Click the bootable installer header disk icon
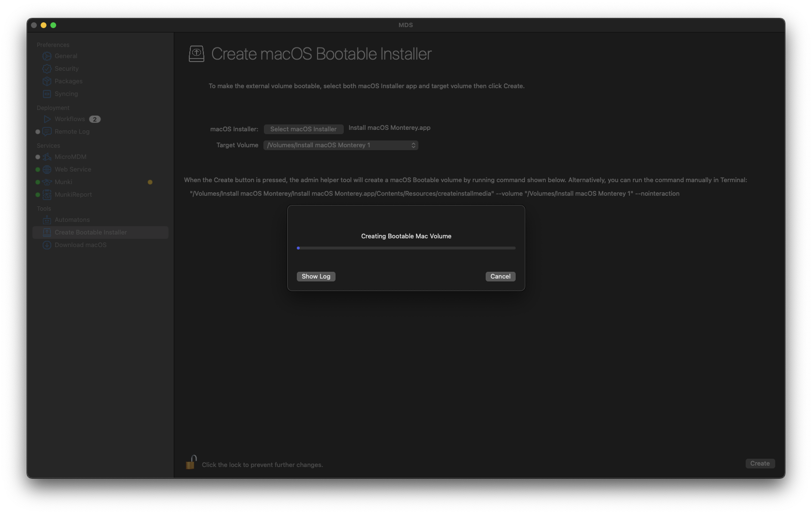 [197, 54]
